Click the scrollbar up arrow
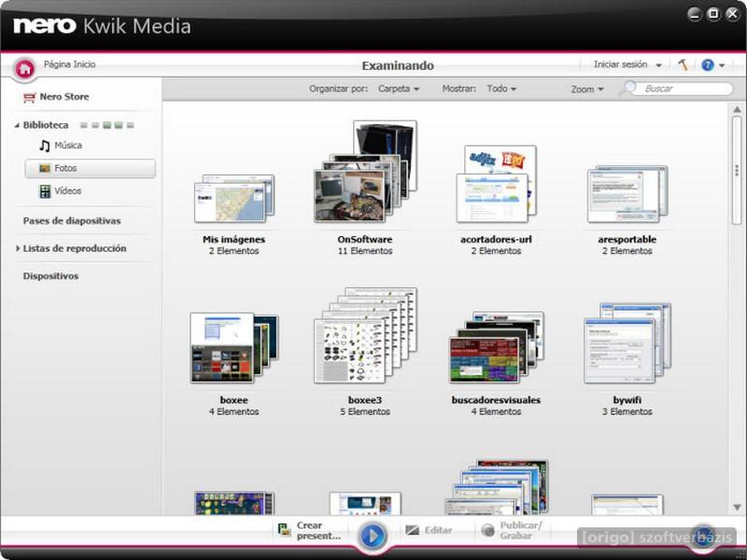 737,109
